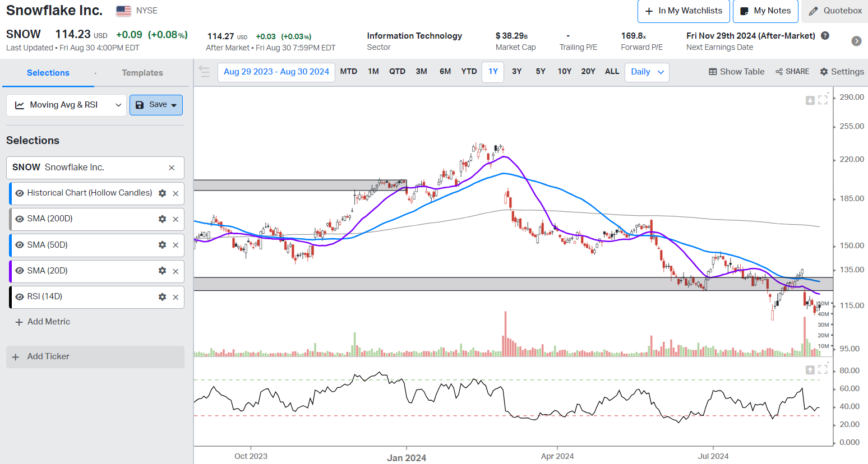Image resolution: width=868 pixels, height=464 pixels.
Task: Remove the SMA (20D) metric
Action: [176, 271]
